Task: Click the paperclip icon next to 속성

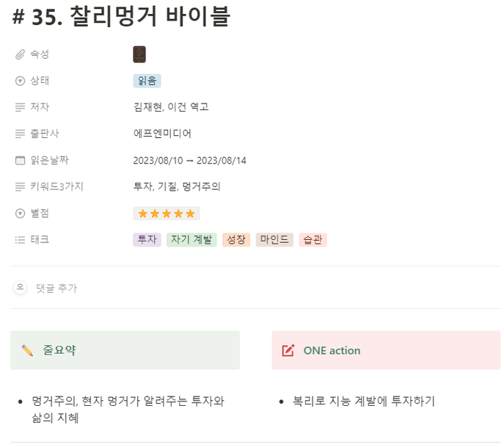Action: (20, 54)
